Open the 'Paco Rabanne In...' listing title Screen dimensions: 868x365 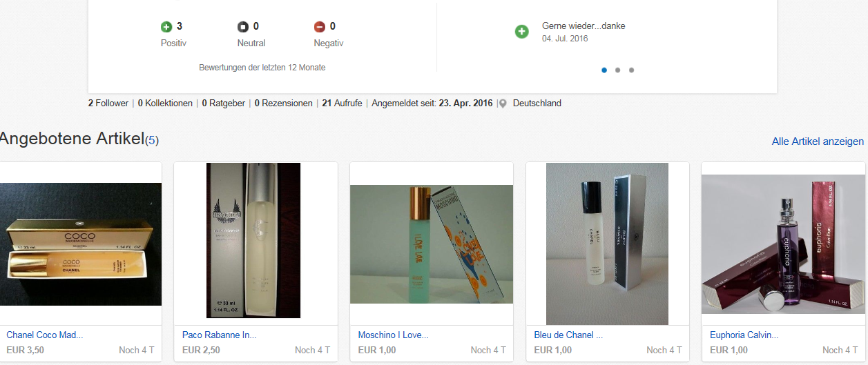click(x=220, y=335)
